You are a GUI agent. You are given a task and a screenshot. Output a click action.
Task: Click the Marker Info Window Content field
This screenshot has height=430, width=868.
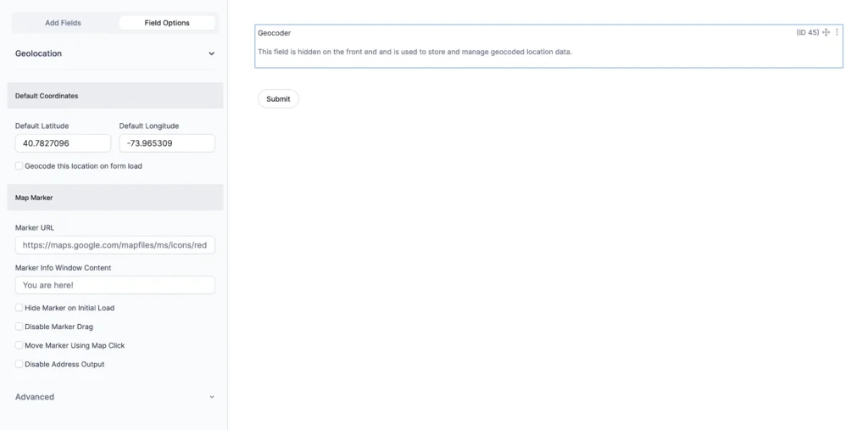coord(115,285)
